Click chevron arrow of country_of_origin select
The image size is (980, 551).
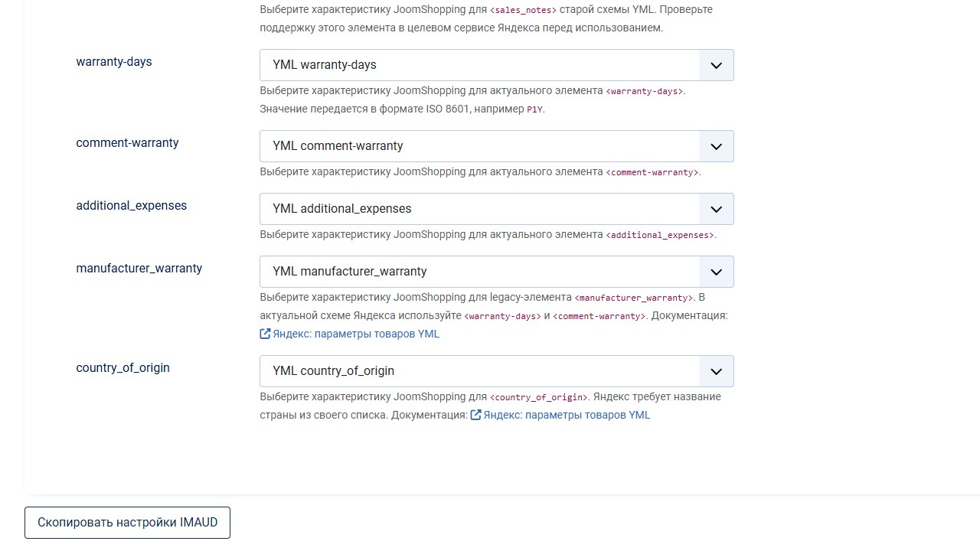(x=716, y=371)
